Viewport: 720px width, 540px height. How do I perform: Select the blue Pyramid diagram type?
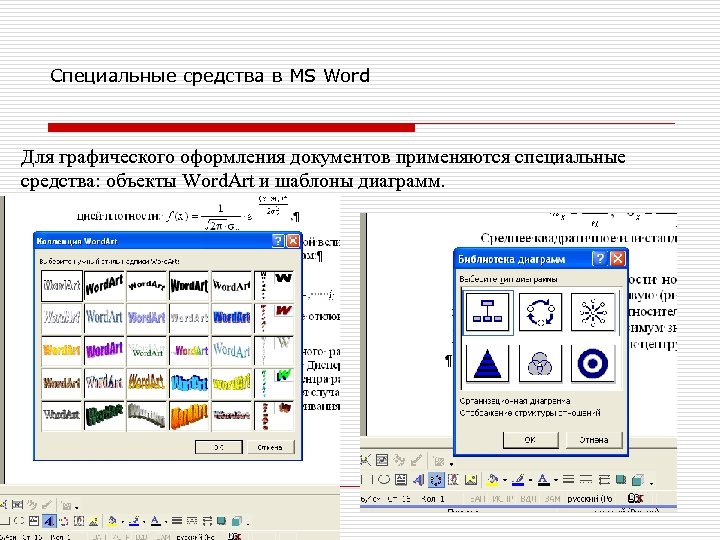pos(487,363)
